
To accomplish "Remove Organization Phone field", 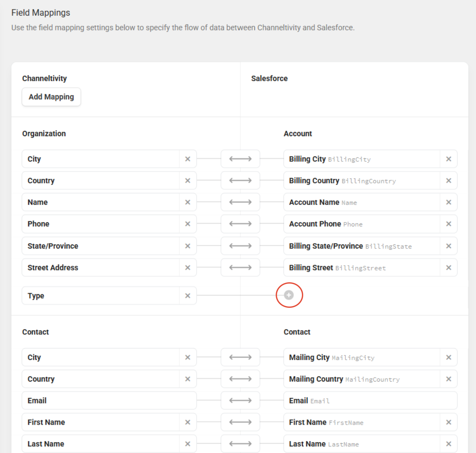I will pos(188,224).
